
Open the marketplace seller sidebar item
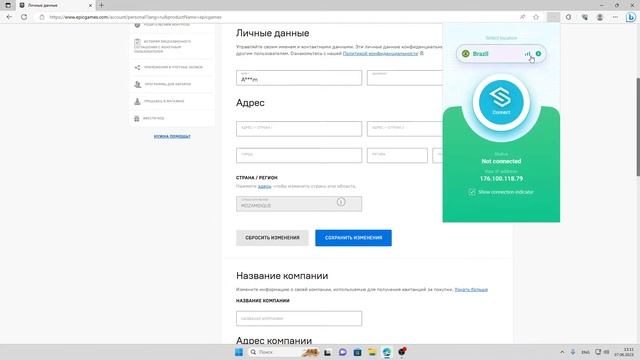point(172,101)
